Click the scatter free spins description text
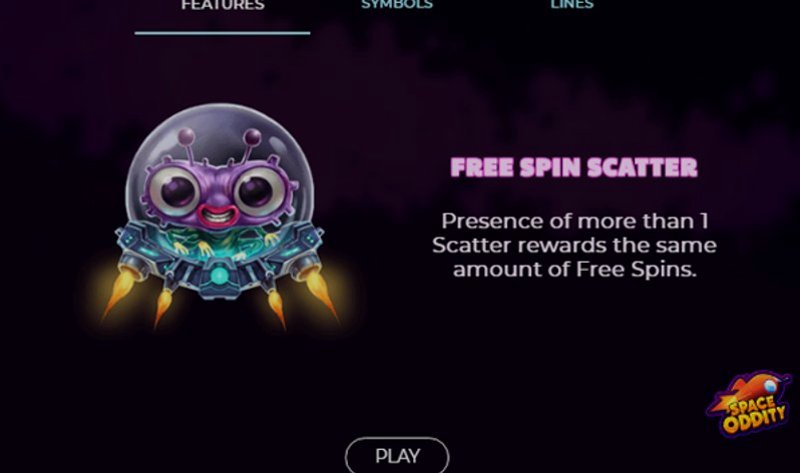 coord(574,245)
